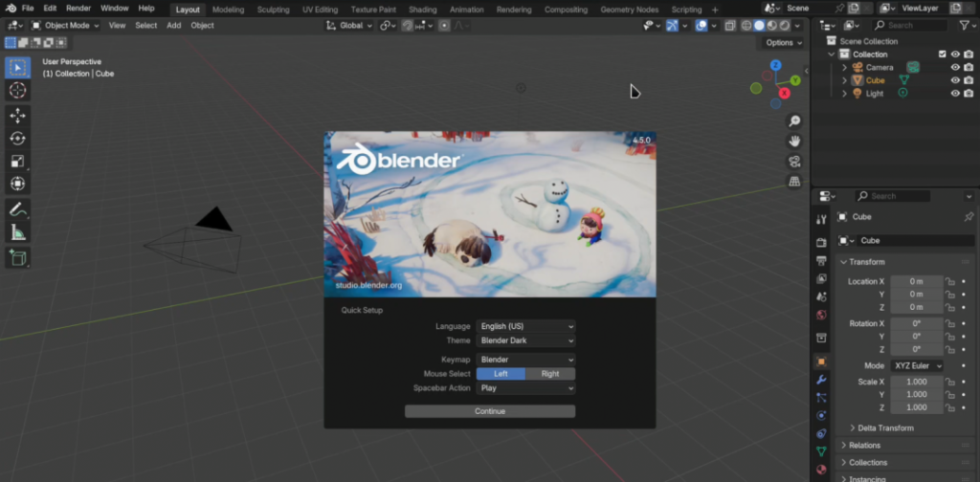This screenshot has width=980, height=482.
Task: Select the Transform tool
Action: [x=17, y=184]
